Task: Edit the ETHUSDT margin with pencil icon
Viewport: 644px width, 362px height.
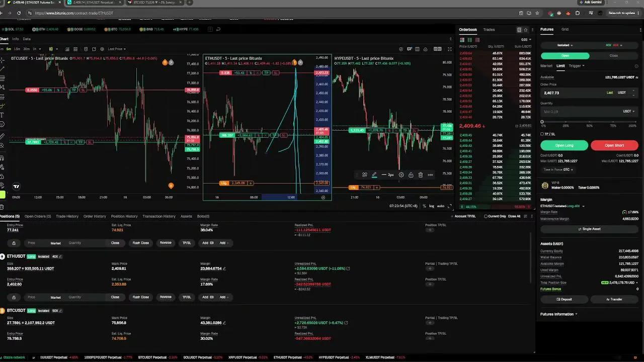Action: pyautogui.click(x=224, y=268)
